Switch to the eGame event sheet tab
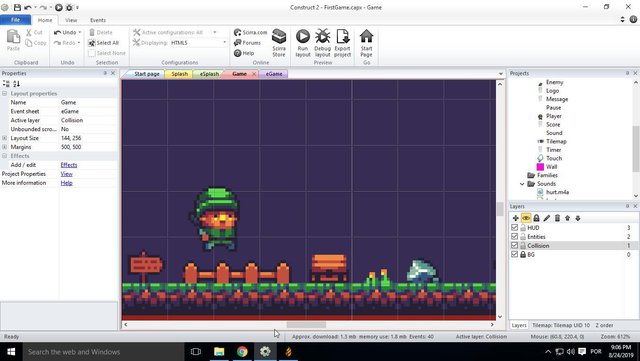Viewport: 640px width, 361px height. pyautogui.click(x=274, y=74)
